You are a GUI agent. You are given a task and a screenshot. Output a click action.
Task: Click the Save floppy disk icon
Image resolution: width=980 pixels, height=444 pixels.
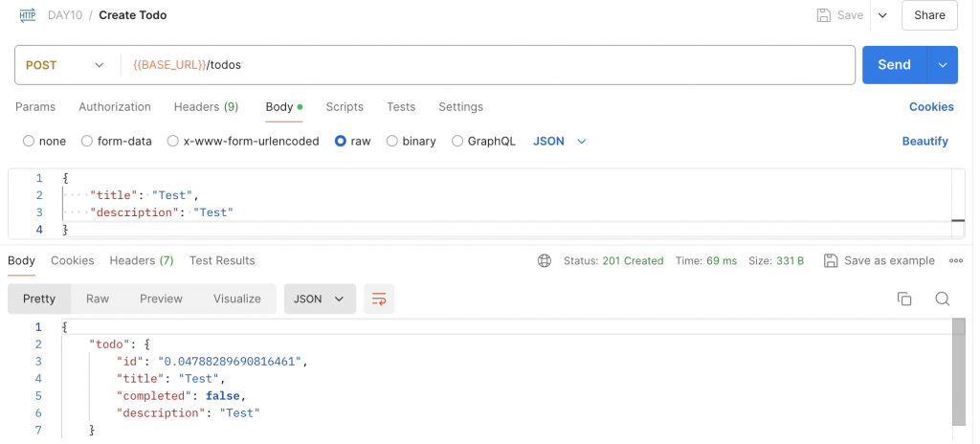pos(824,15)
